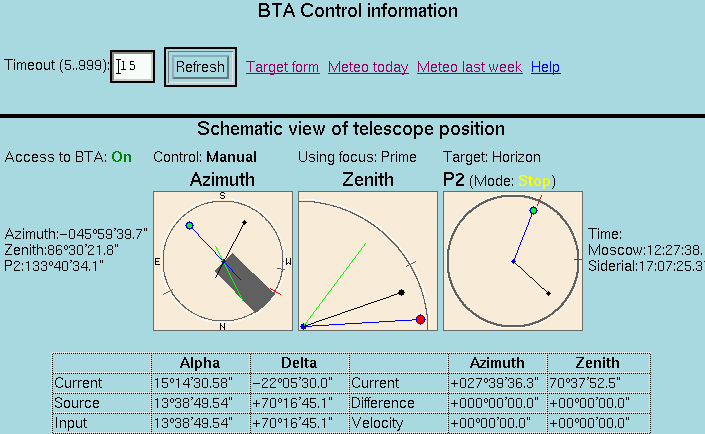Click the black diamond in the Zenith diagram

(x=402, y=293)
